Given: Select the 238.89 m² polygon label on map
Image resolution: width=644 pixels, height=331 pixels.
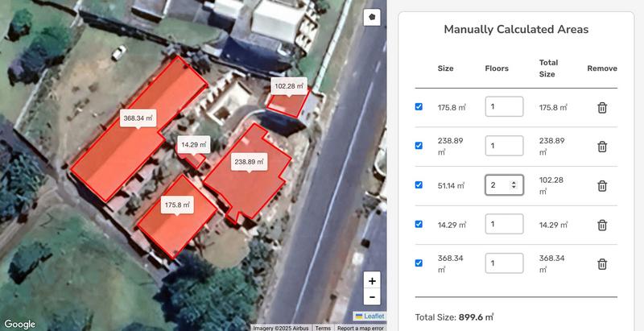Looking at the screenshot, I should 249,162.
